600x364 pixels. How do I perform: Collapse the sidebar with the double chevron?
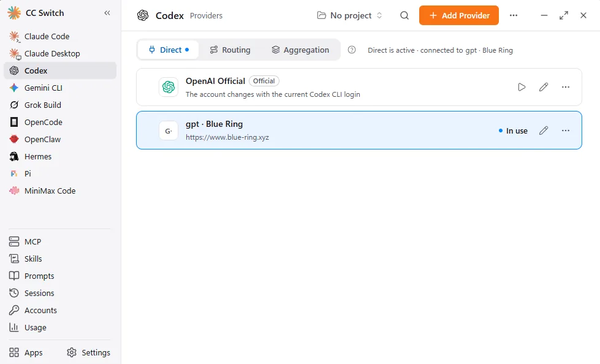click(x=107, y=13)
